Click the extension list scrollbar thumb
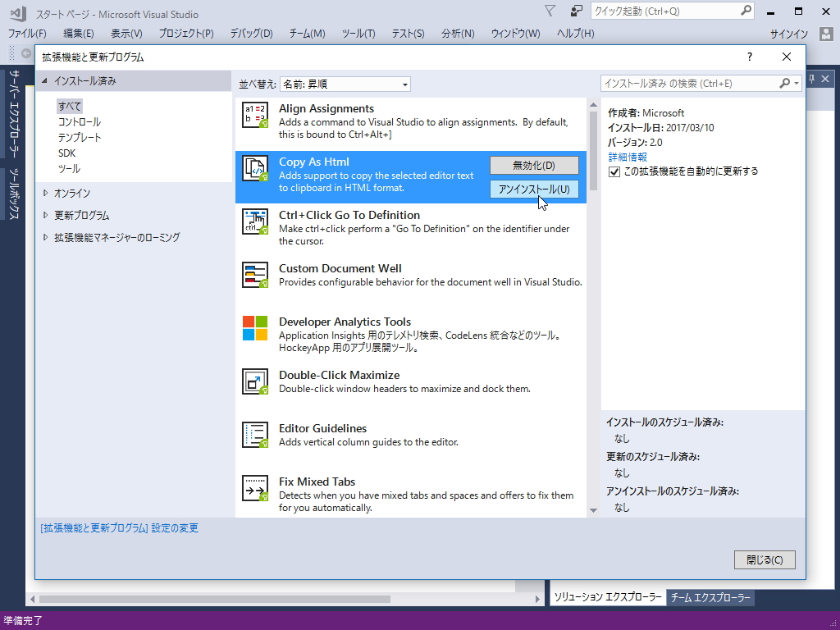This screenshot has width=840, height=630. [593, 151]
